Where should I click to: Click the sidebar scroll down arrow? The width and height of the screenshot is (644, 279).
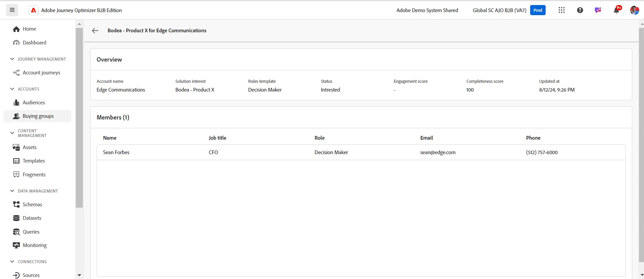tap(79, 275)
